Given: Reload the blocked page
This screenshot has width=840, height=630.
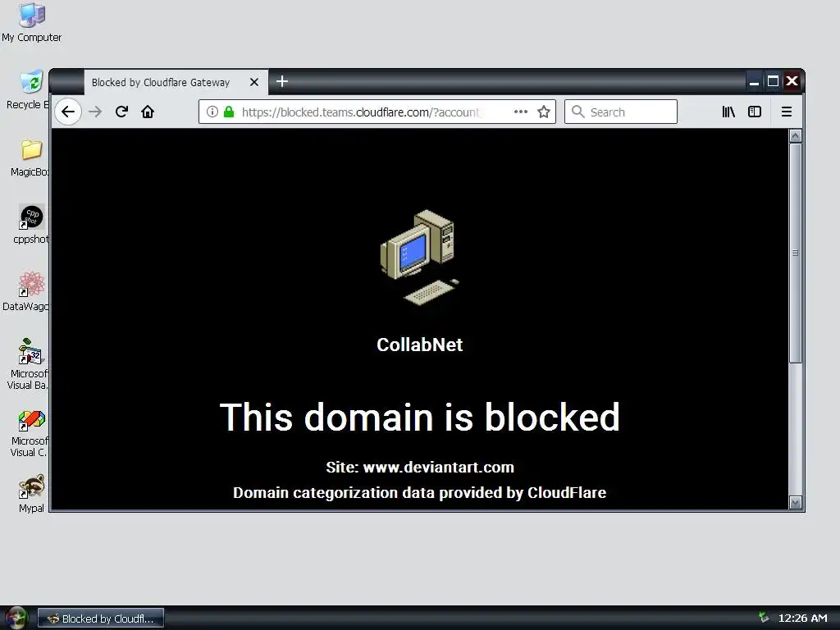Looking at the screenshot, I should [x=121, y=112].
